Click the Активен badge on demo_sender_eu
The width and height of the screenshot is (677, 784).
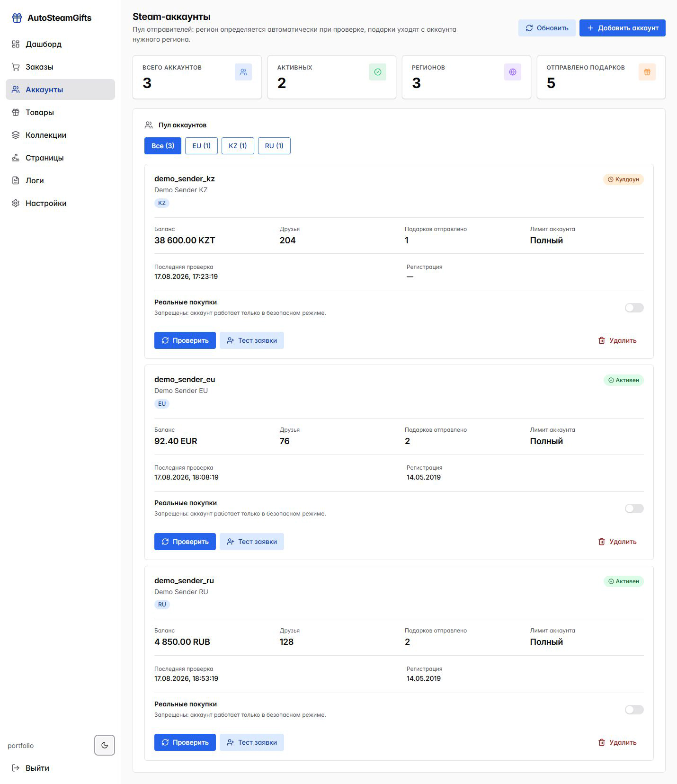click(x=624, y=380)
